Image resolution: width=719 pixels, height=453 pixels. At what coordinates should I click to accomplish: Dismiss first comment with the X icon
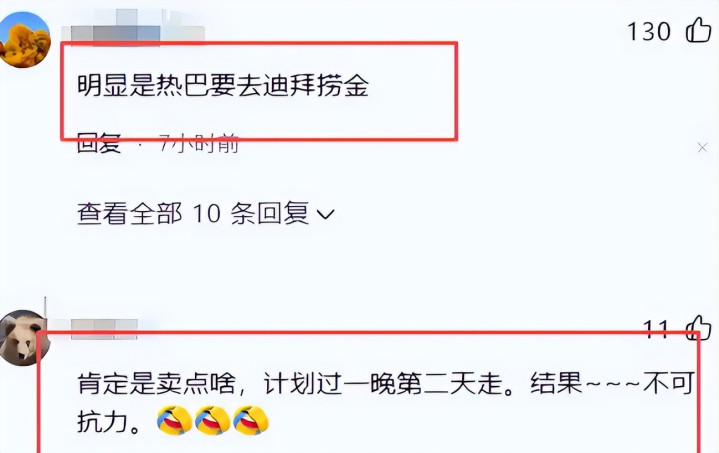(702, 147)
